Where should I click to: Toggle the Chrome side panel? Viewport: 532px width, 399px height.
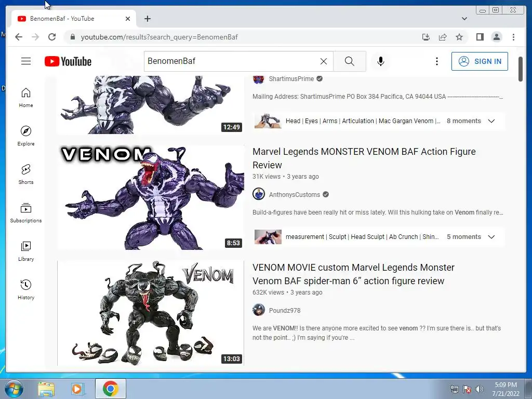[x=480, y=37]
